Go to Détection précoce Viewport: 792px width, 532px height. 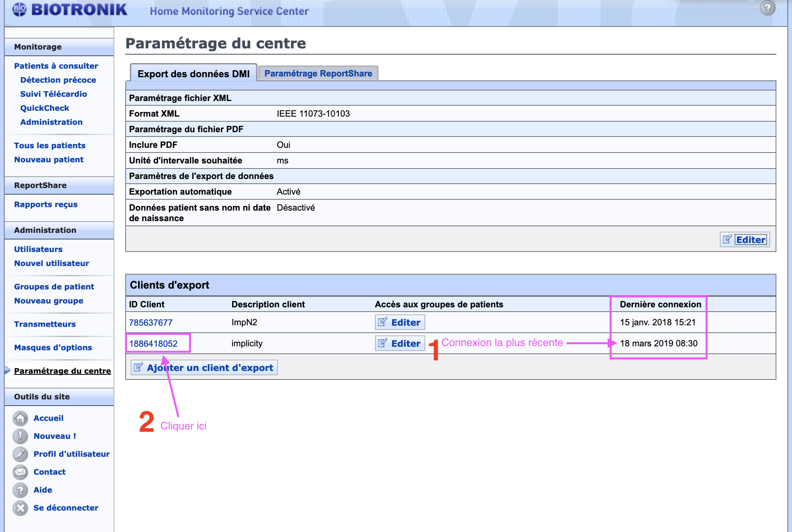(58, 80)
